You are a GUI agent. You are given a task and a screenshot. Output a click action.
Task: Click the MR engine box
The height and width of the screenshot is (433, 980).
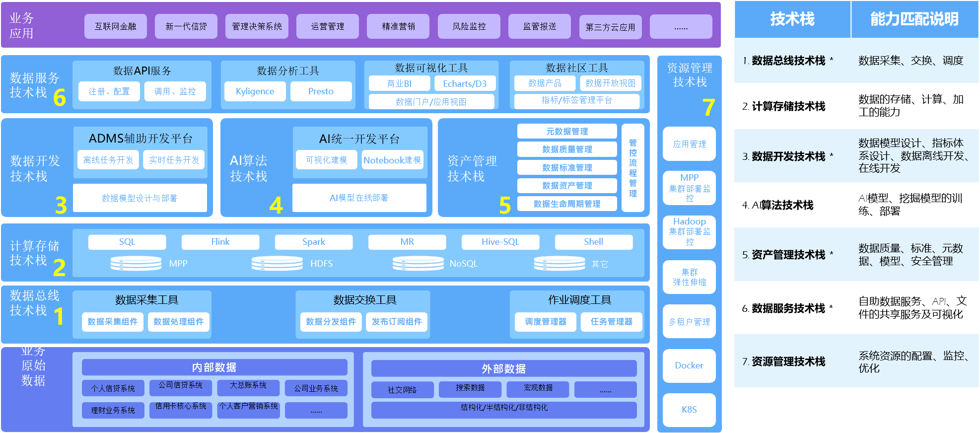point(407,242)
